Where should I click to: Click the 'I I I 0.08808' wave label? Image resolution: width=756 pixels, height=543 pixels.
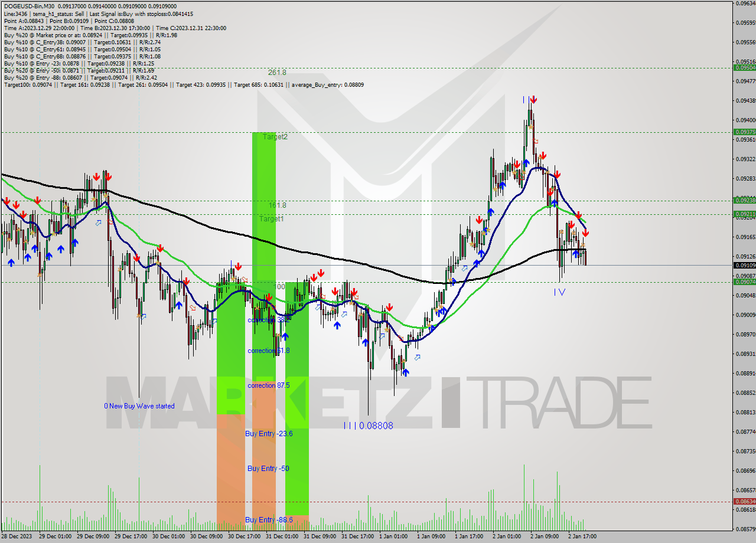369,426
